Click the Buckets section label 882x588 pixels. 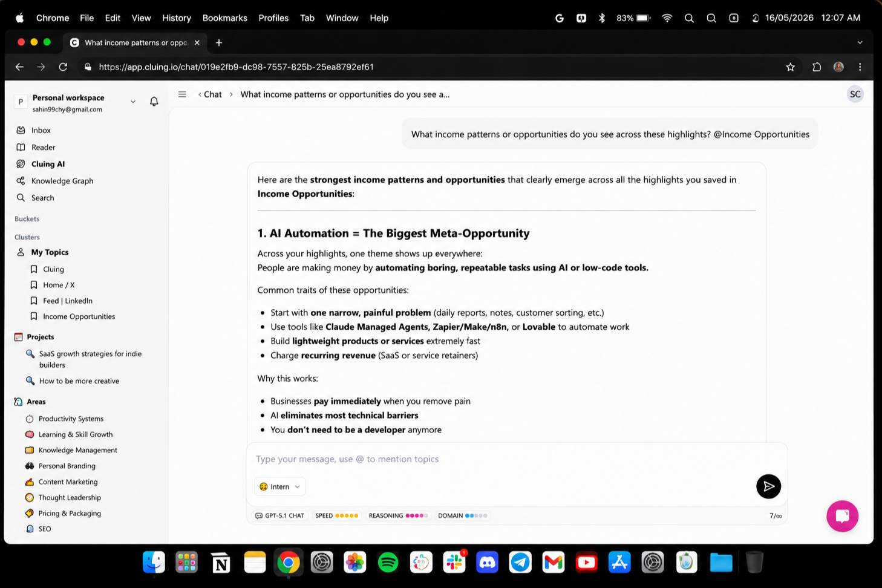click(x=27, y=219)
